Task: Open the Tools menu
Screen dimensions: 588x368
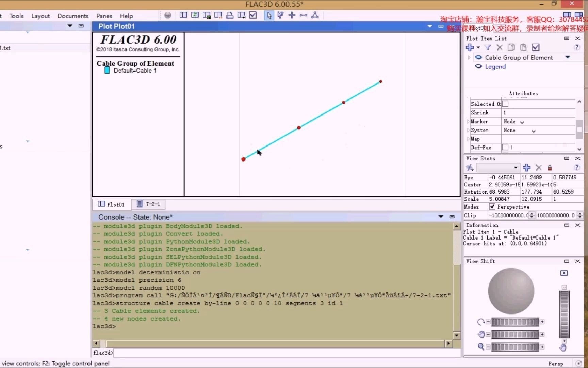Action: (16, 16)
